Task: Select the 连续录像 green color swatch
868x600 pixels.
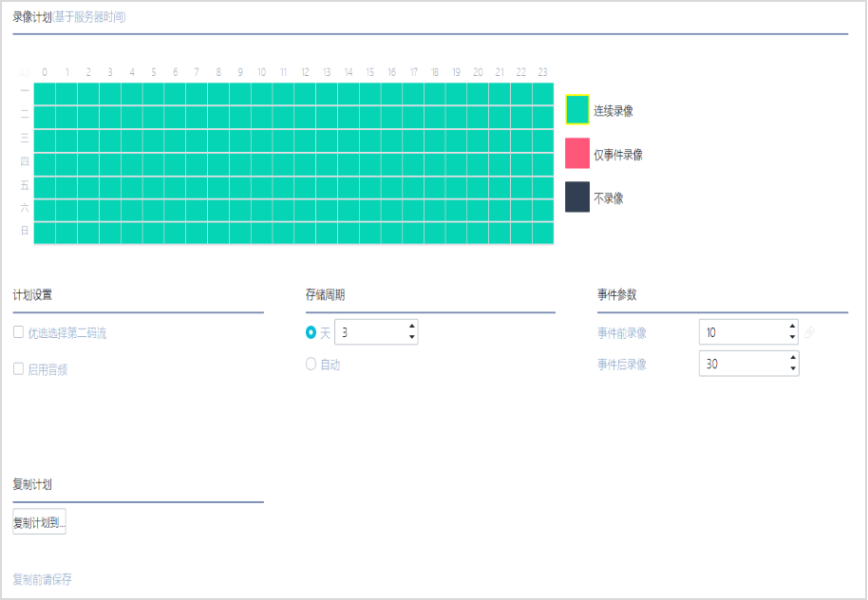Action: tap(577, 110)
